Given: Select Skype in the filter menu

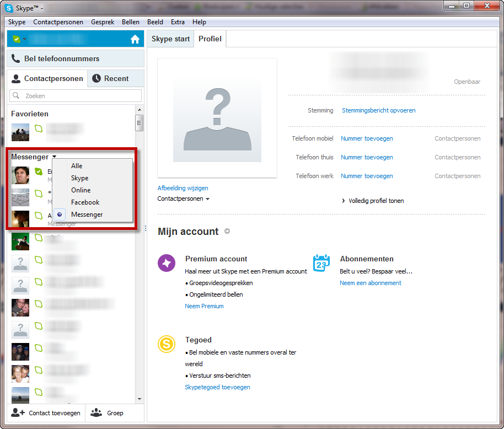Looking at the screenshot, I should tap(80, 178).
